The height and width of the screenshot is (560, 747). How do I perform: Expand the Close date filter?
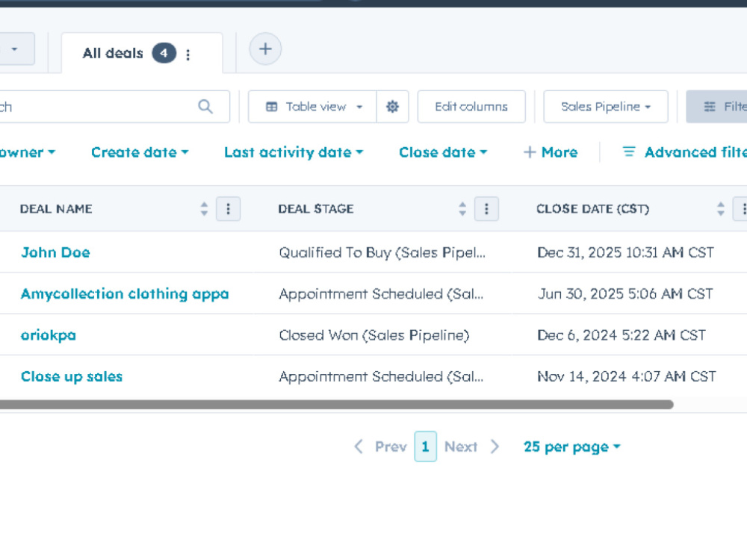pyautogui.click(x=443, y=152)
